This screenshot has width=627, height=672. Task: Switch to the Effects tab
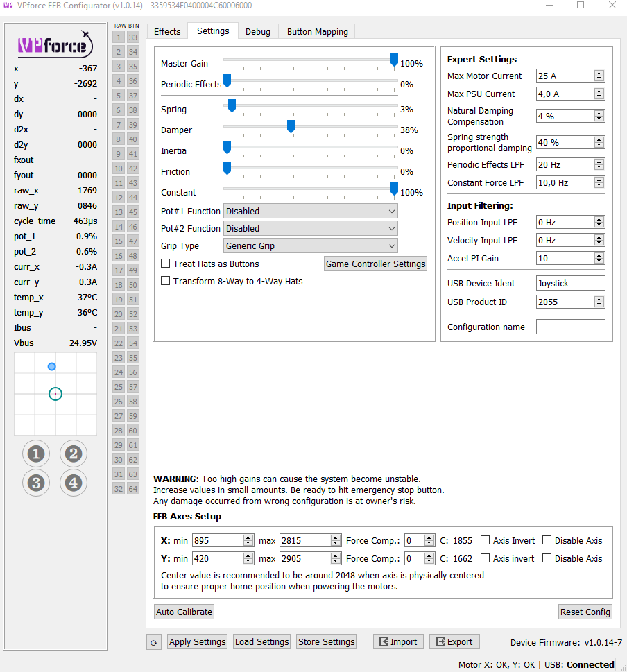click(167, 32)
